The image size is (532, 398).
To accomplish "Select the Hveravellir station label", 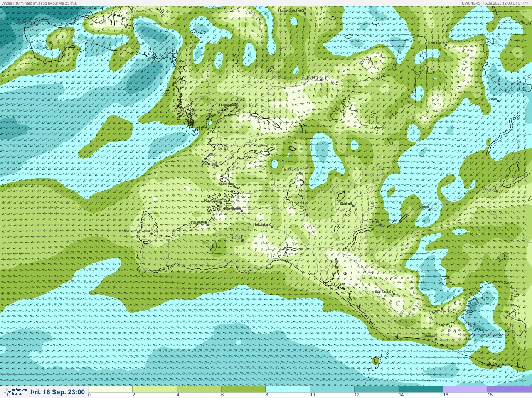I will point(436,42).
